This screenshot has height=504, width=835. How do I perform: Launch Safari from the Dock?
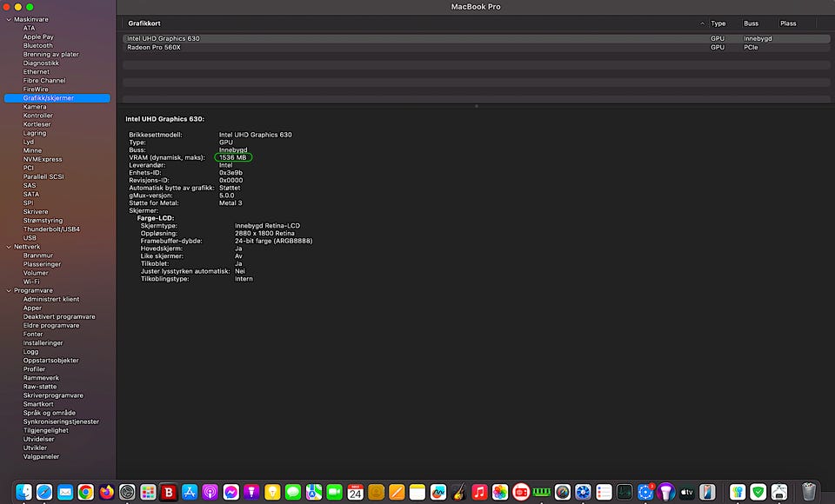point(44,493)
